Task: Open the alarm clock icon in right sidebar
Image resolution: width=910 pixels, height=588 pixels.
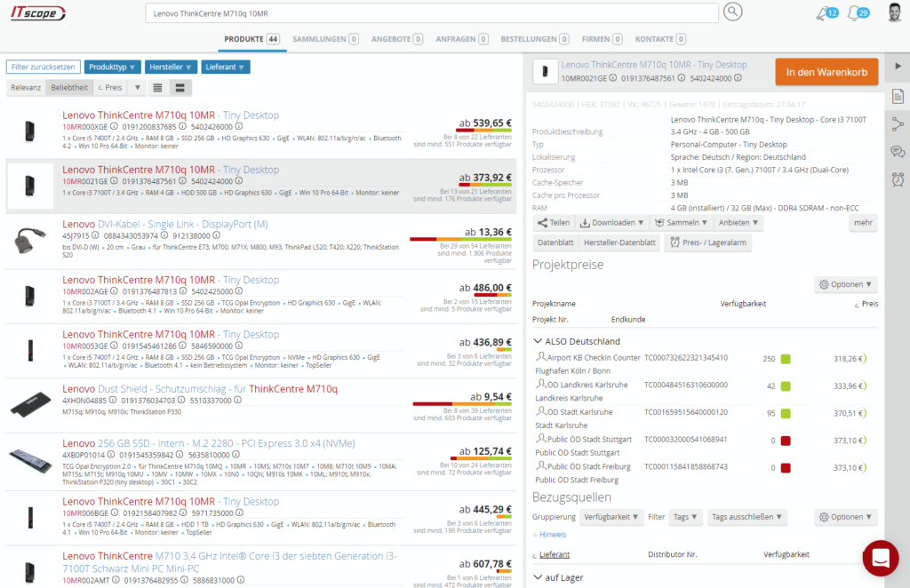Action: point(898,179)
